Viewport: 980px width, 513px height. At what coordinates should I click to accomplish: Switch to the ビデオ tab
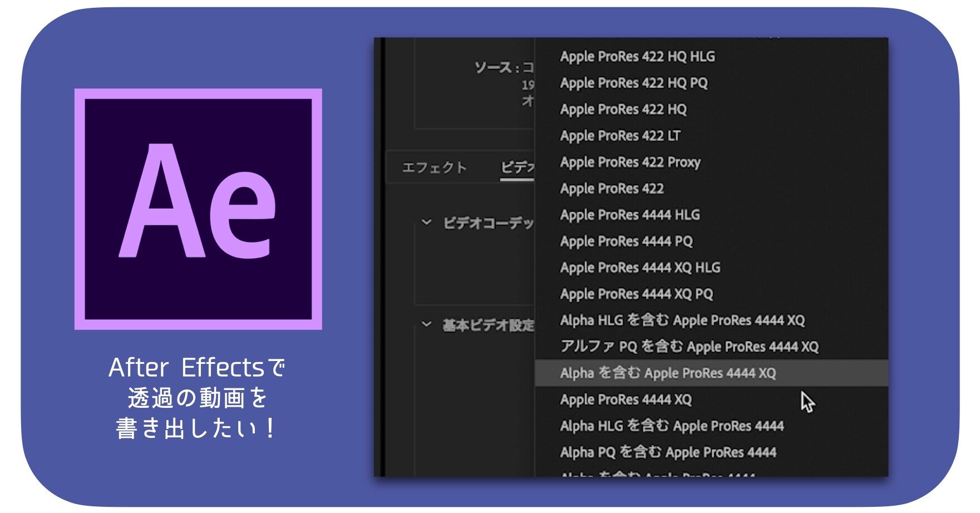pos(517,167)
